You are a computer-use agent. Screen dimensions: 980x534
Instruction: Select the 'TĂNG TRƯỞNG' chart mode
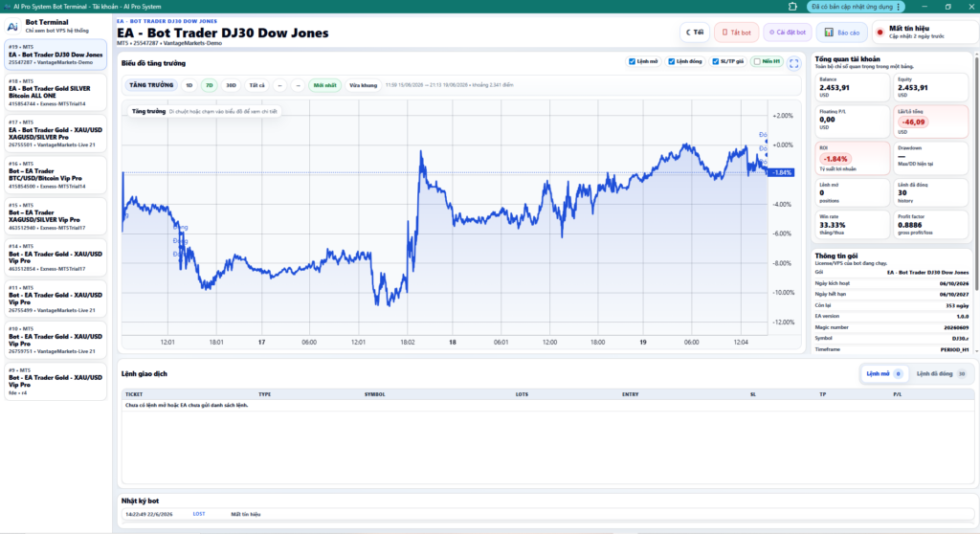(x=151, y=85)
